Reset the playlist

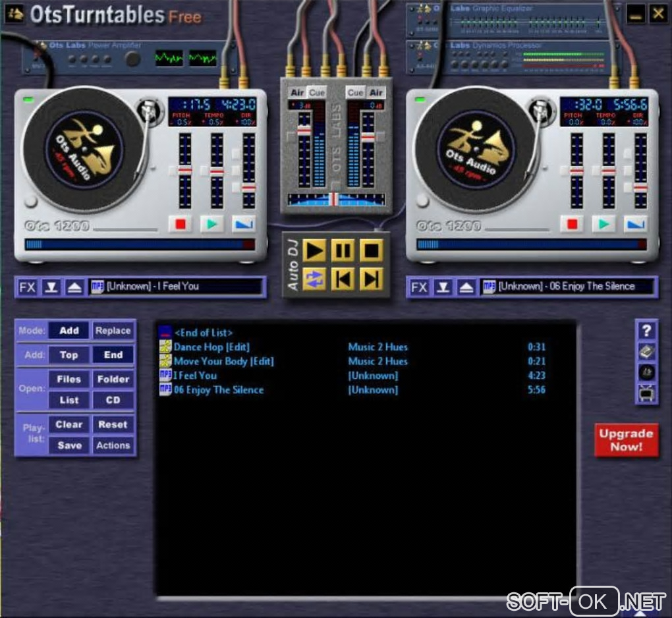pyautogui.click(x=113, y=425)
